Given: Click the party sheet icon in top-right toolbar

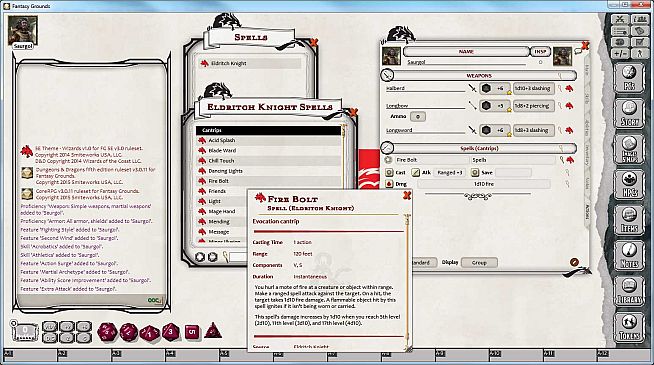Looking at the screenshot, I should point(639,19).
